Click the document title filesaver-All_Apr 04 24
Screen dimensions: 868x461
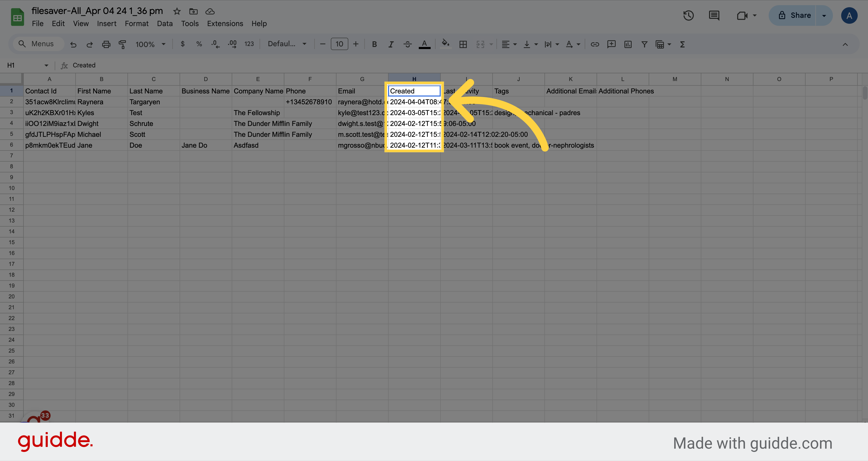click(x=97, y=11)
